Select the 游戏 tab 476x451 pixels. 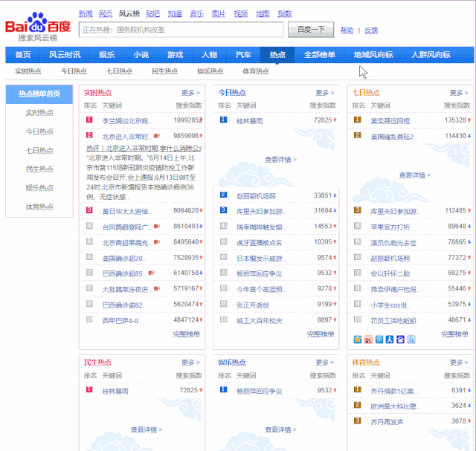[x=176, y=55]
